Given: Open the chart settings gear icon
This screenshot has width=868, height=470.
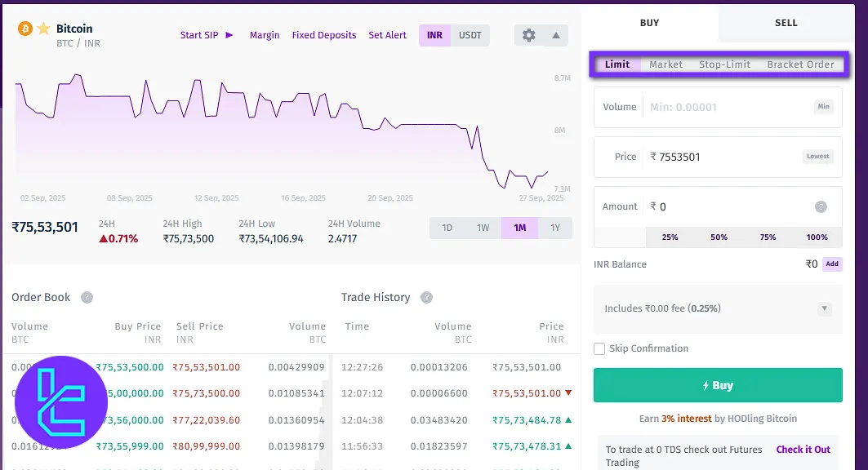Looking at the screenshot, I should [x=528, y=35].
